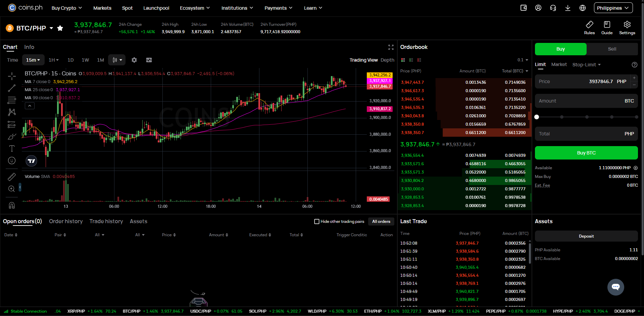Add funds with Available plus icon
This screenshot has width=644, height=316.
click(x=635, y=168)
